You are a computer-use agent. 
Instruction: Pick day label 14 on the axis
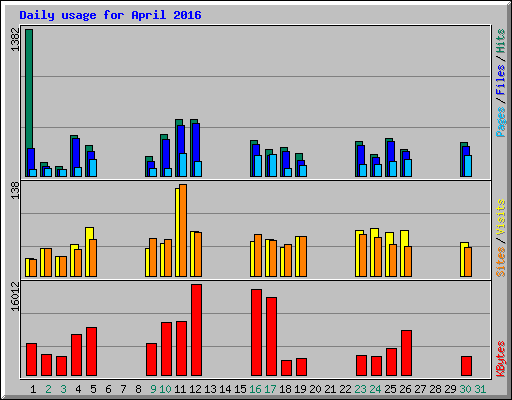click(225, 389)
